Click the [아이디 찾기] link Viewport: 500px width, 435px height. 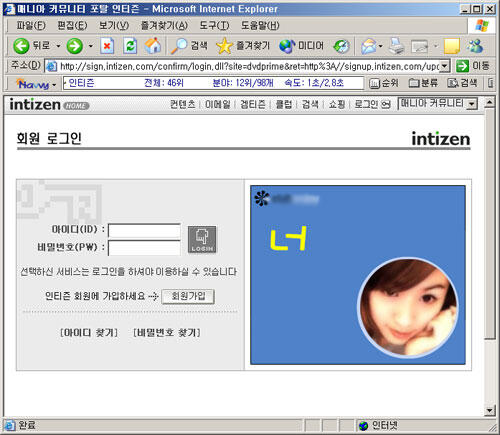89,333
